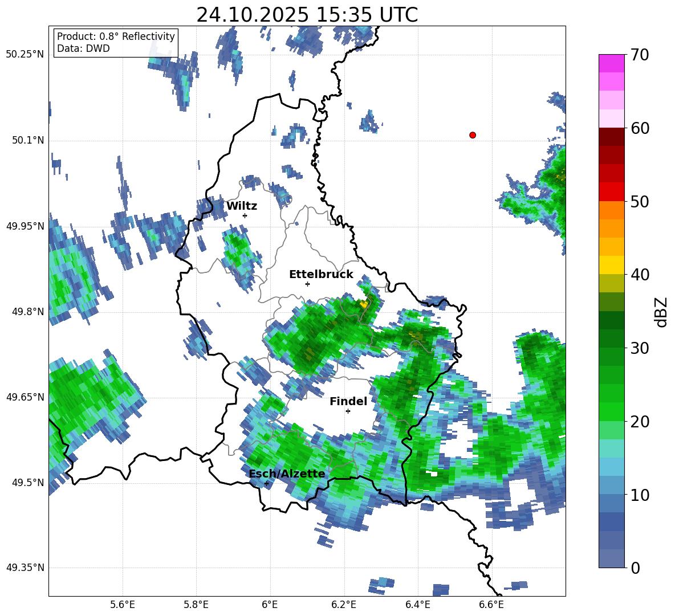Screen dimensions: 675x616
Task: Click the 50.1°N latitude label
Action: click(28, 140)
